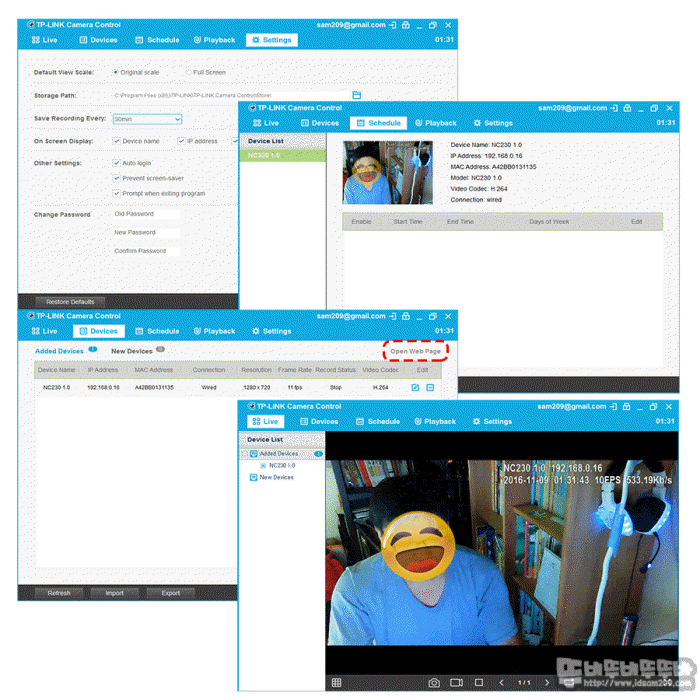The height and width of the screenshot is (700, 700).
Task: Switch to Live tab in Settings window
Action: coord(44,40)
